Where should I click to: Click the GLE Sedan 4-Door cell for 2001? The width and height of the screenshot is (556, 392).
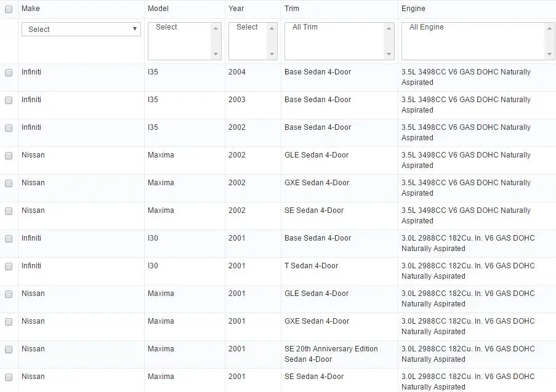[316, 293]
